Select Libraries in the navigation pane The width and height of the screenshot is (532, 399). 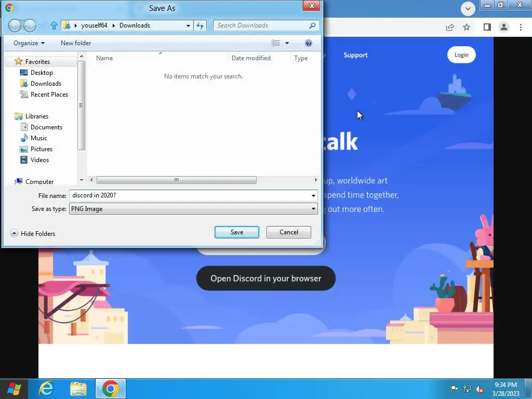coord(37,116)
